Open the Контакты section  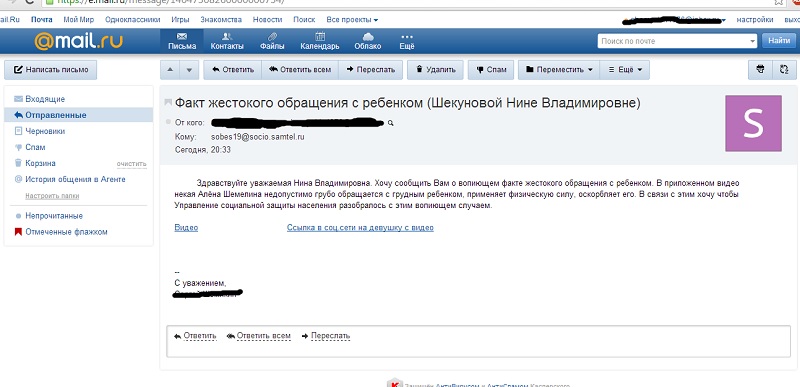(227, 41)
